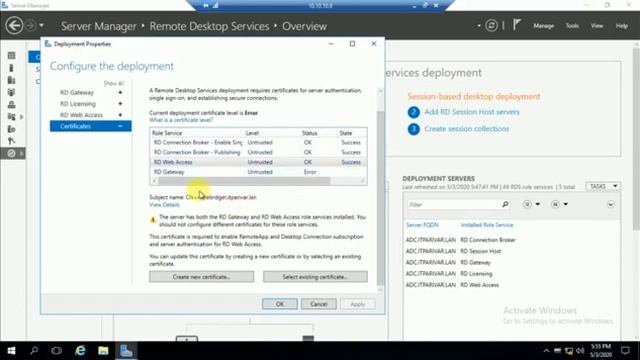Select the RD Licensing server row
This screenshot has width=640, height=360.
510,273
